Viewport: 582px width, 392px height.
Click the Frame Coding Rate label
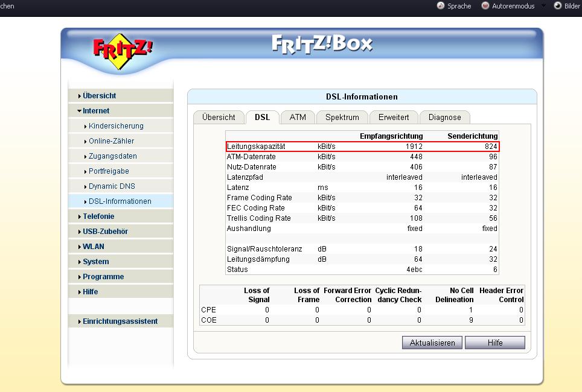tap(260, 198)
